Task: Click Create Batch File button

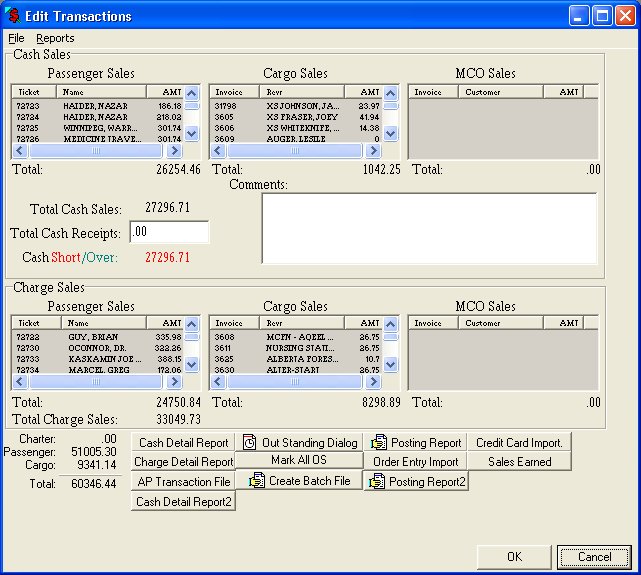Action: click(299, 481)
